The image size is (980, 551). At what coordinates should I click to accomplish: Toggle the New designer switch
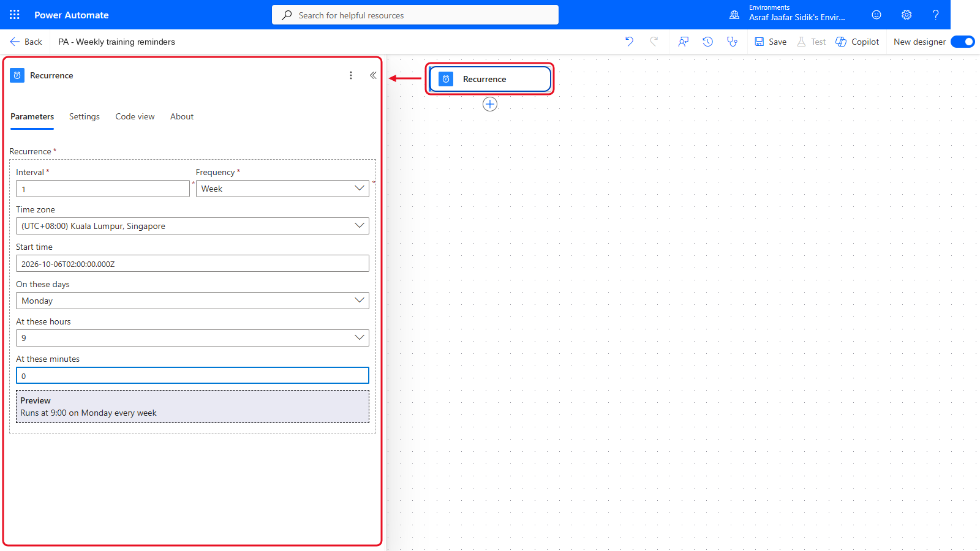(963, 42)
